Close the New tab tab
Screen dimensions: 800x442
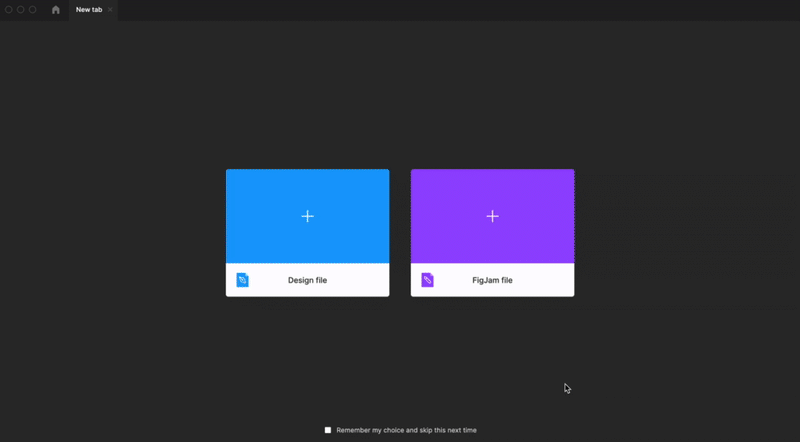click(110, 10)
